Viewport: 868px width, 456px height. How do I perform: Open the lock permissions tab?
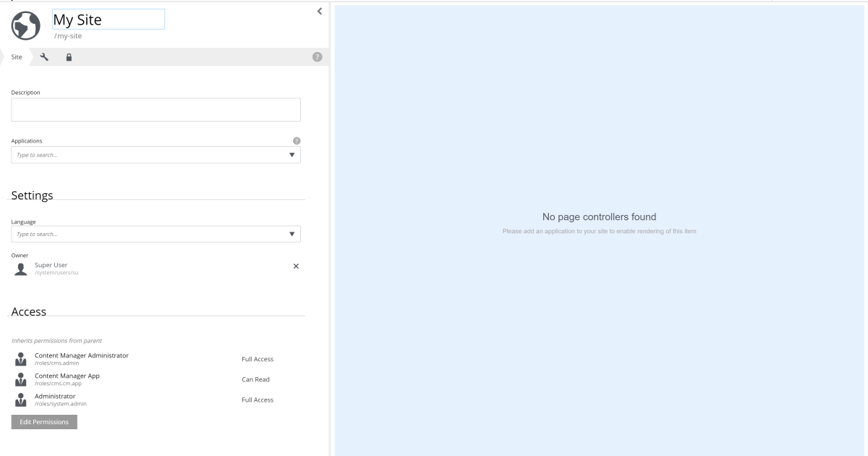(69, 56)
